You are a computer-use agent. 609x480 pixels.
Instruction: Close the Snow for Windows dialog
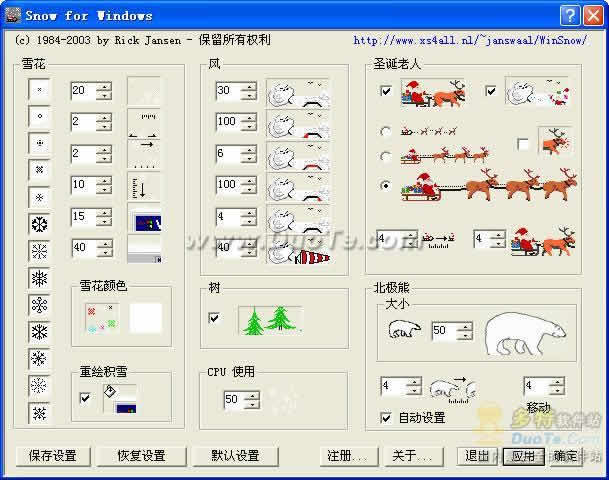click(x=593, y=16)
